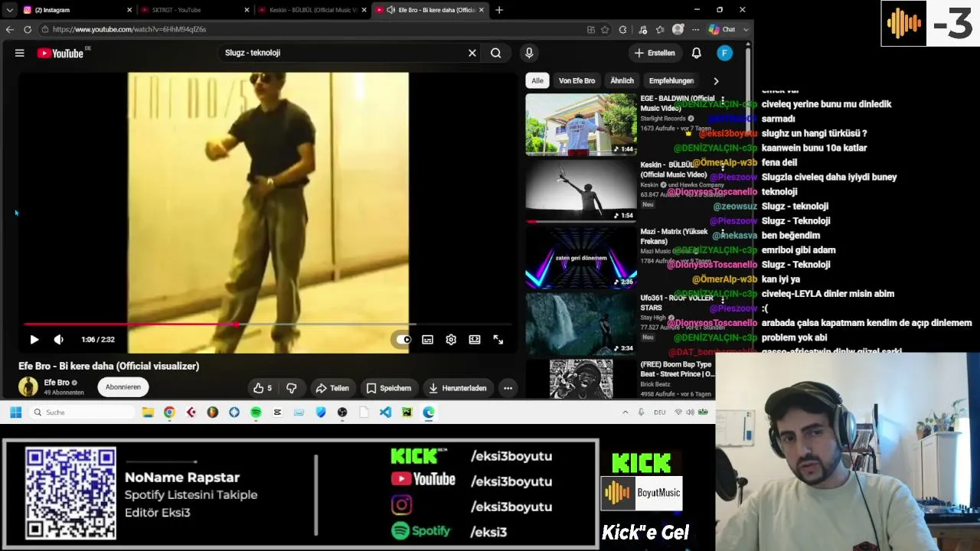Dislike the Efe Bro video

(292, 388)
